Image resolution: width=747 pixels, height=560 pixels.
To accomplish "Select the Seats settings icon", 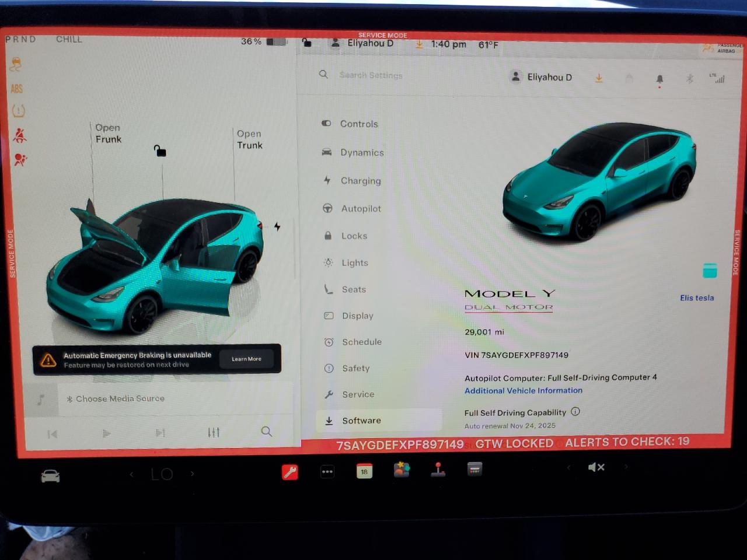I will click(327, 289).
